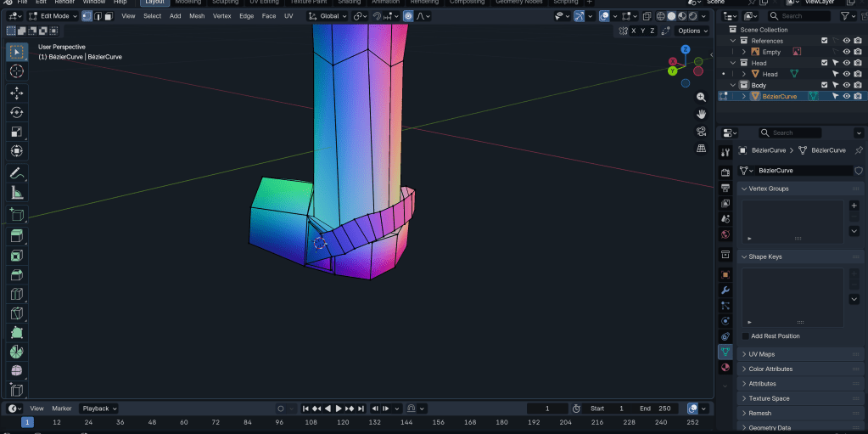This screenshot has height=434, width=868.
Task: Toggle camera view icon in viewport
Action: coord(701,131)
